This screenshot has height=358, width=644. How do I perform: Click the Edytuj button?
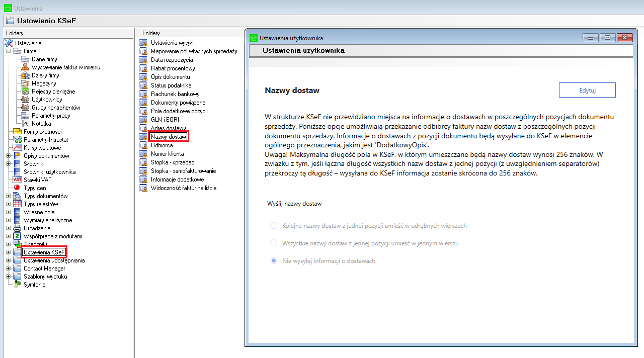click(x=587, y=91)
